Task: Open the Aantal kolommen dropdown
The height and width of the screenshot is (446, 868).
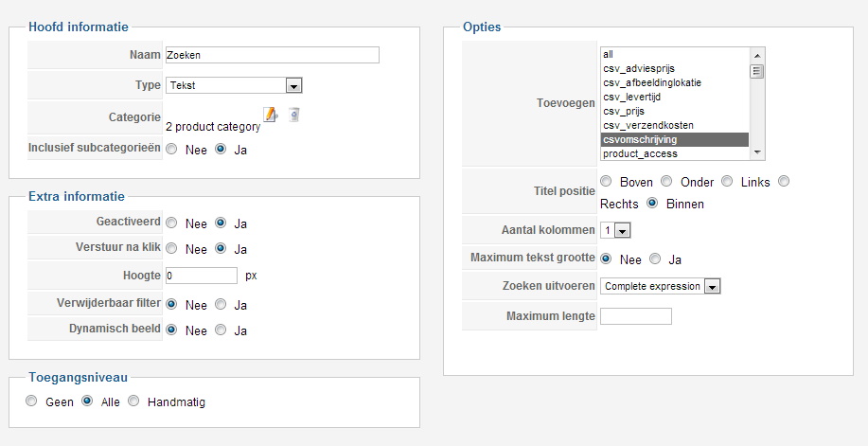Action: [x=622, y=230]
